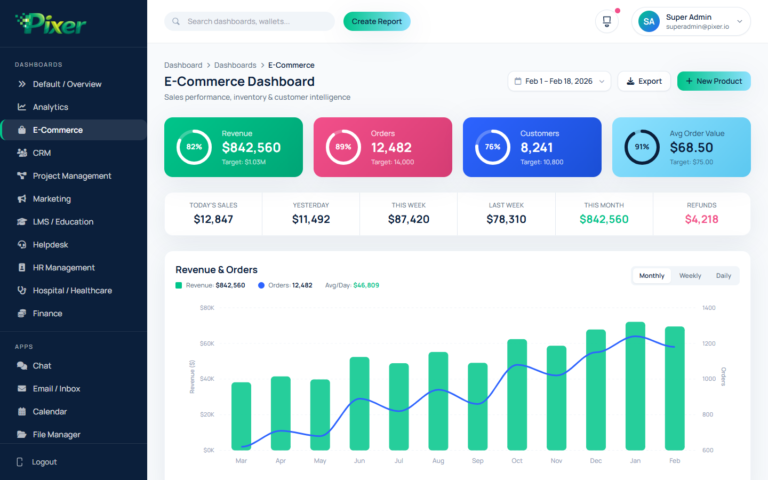
Task: Click the Hospital / Healthcare stethoscope icon
Action: point(22,290)
